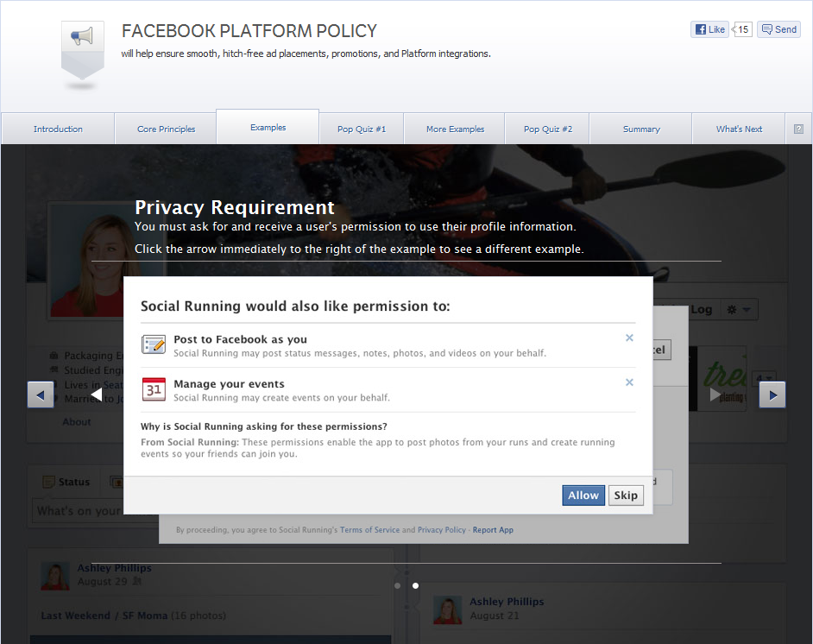Click the Manage your events calendar icon
This screenshot has height=644, width=813.
154,388
